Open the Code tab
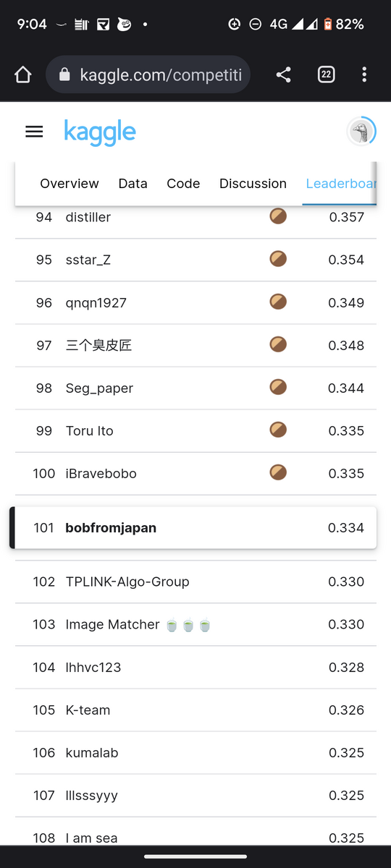 (x=183, y=184)
